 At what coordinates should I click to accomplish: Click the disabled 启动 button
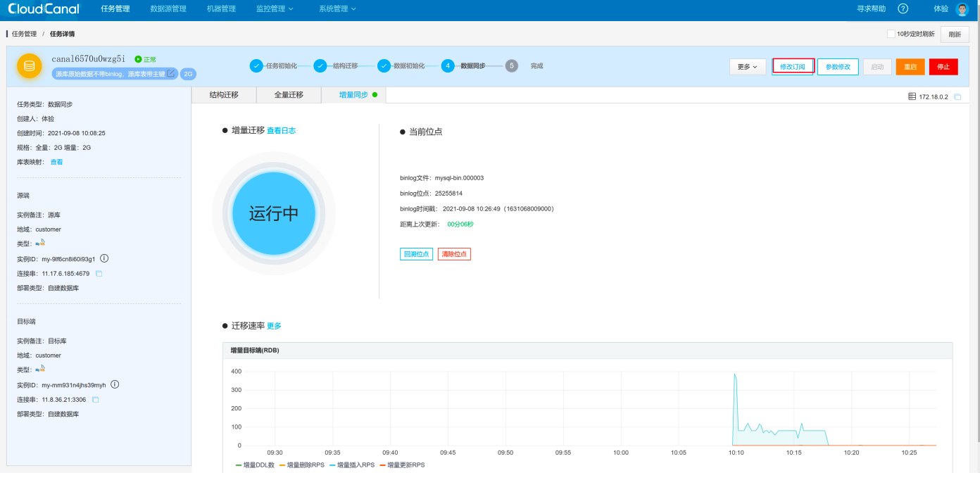[877, 67]
